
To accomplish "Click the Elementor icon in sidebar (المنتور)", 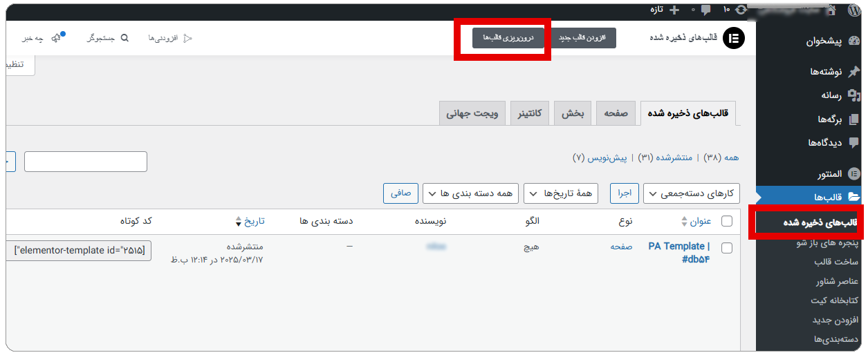I will [x=854, y=173].
